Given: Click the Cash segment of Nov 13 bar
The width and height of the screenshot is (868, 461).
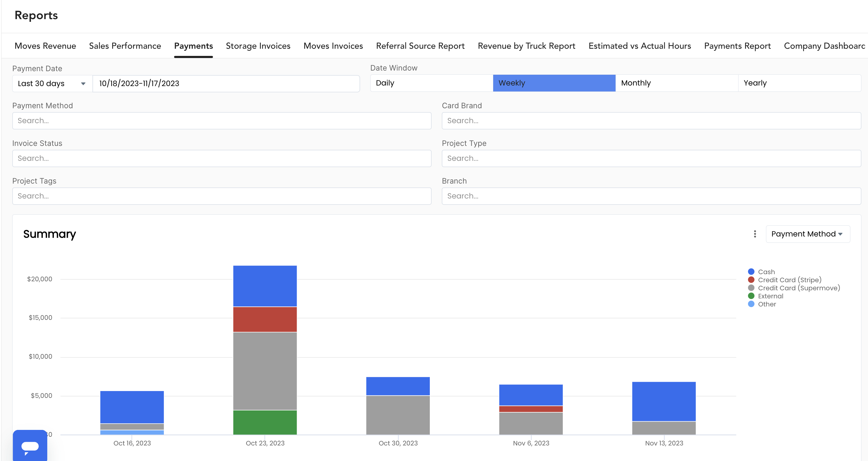Looking at the screenshot, I should click(x=664, y=402).
